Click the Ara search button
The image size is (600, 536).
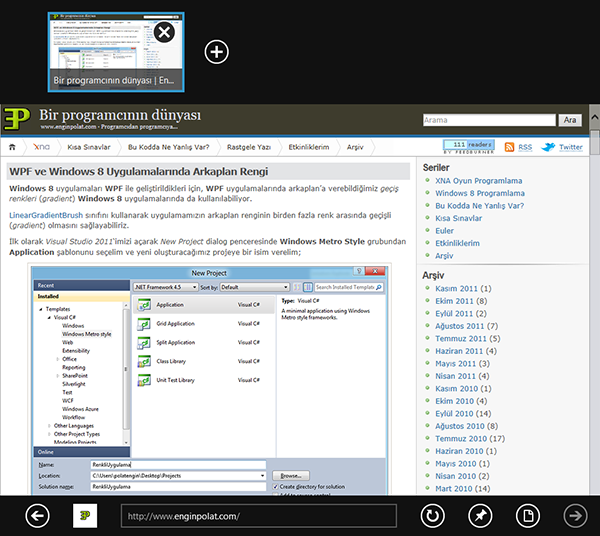tap(570, 120)
